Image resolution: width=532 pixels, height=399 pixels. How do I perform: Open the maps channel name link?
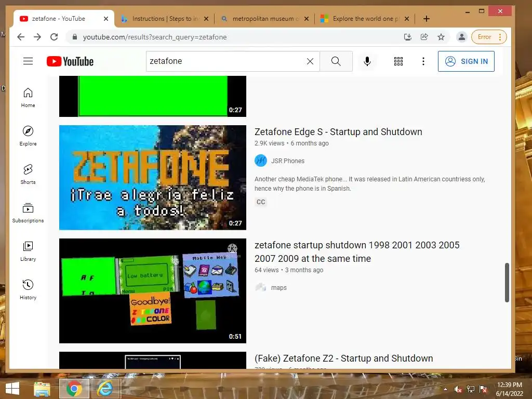278,288
